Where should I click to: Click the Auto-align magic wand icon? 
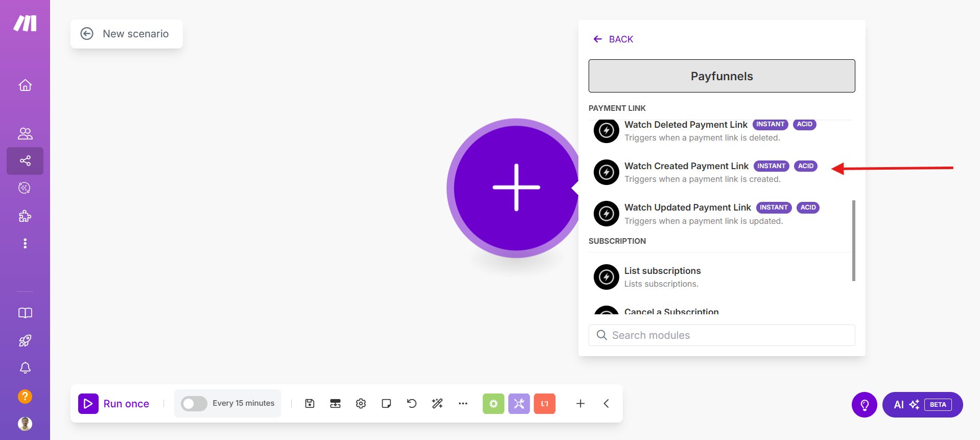coord(437,404)
